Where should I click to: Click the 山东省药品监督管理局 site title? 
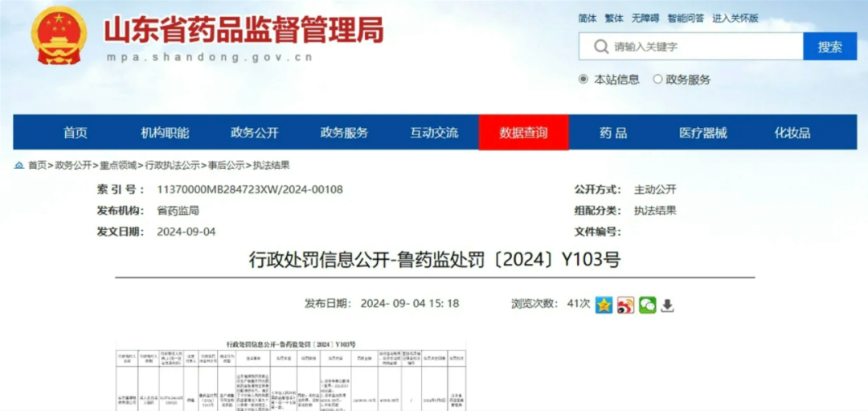pyautogui.click(x=244, y=31)
